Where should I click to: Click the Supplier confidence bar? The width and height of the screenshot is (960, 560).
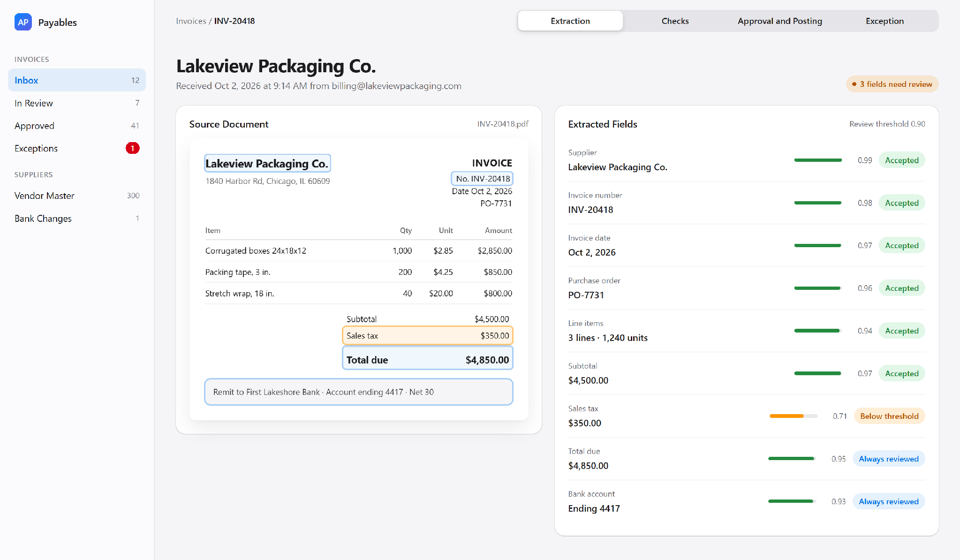point(818,160)
